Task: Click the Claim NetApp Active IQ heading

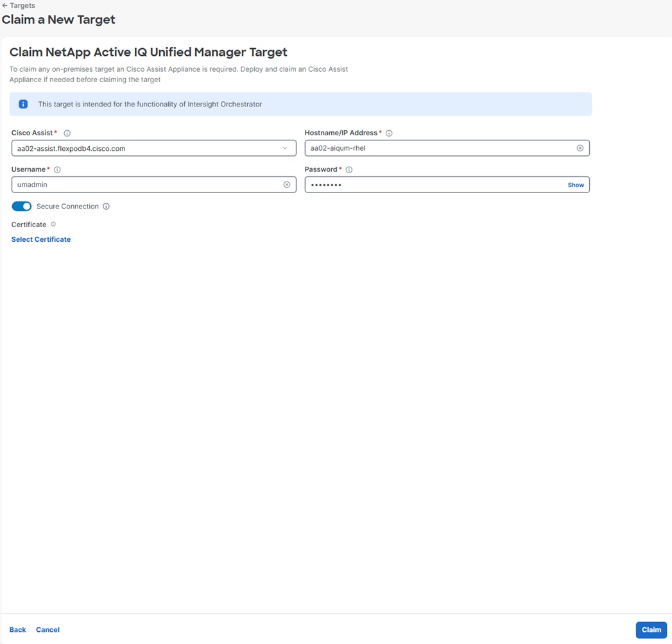Action: (148, 52)
